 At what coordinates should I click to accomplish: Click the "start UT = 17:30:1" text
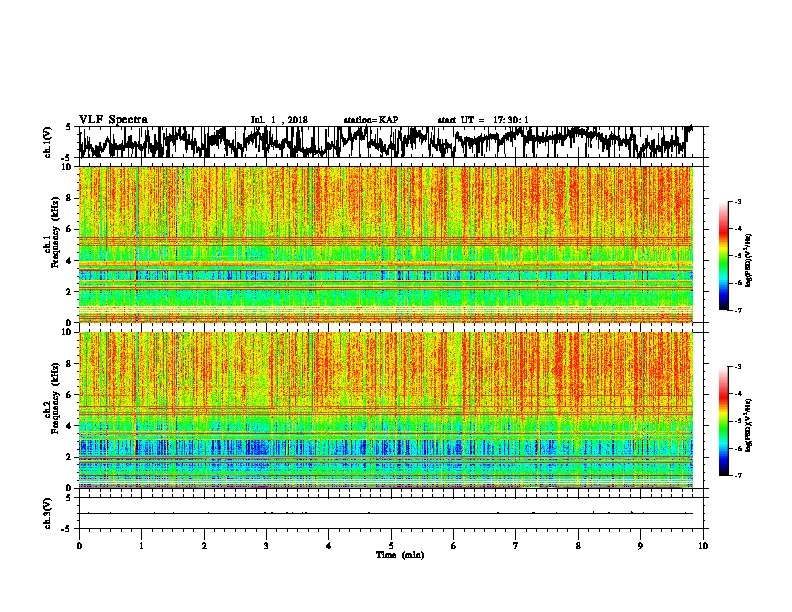pos(483,120)
